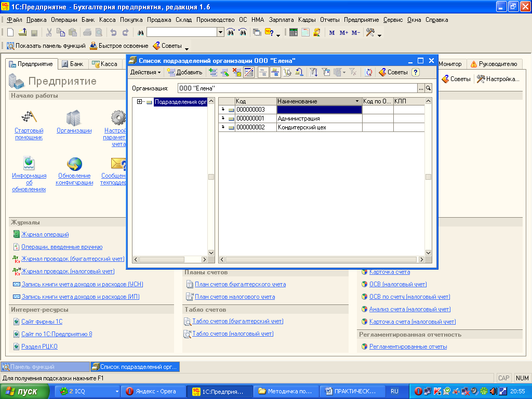Viewport: 532px width, 399px height.
Task: Click Показать панель функций button
Action: 46,46
